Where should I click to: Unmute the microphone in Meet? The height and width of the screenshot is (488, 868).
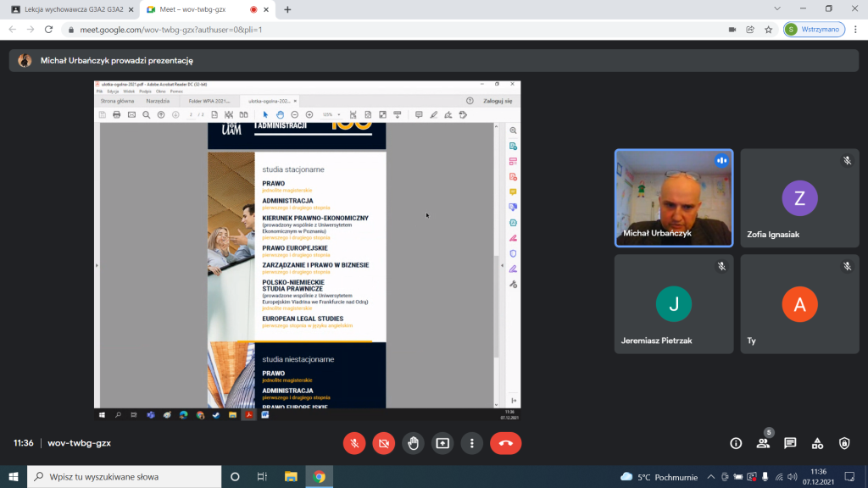[x=354, y=443]
